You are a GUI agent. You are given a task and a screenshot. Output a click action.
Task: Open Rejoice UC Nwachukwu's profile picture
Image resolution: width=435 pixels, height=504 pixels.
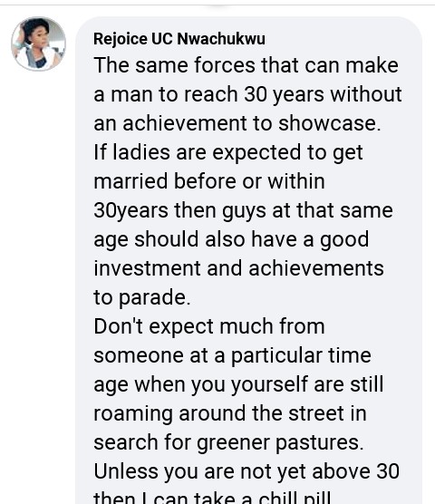[x=39, y=44]
